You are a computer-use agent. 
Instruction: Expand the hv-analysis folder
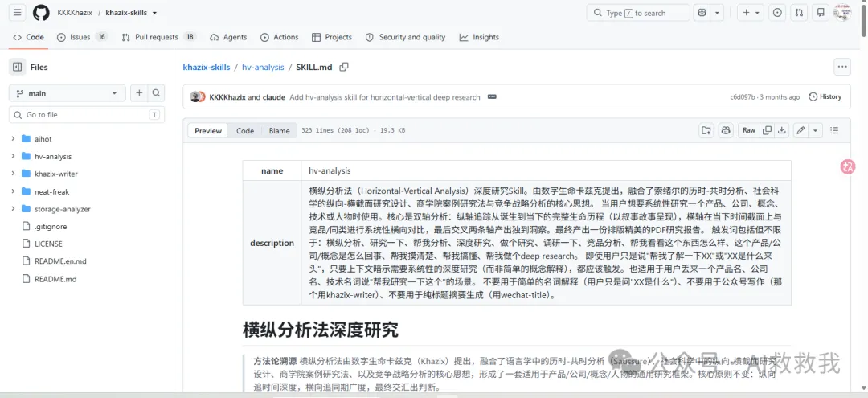(13, 156)
